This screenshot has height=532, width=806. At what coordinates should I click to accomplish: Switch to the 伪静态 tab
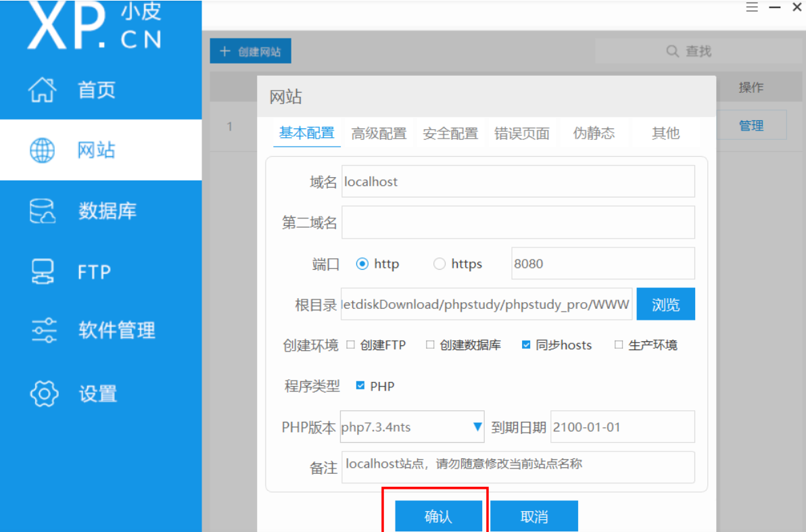[594, 134]
